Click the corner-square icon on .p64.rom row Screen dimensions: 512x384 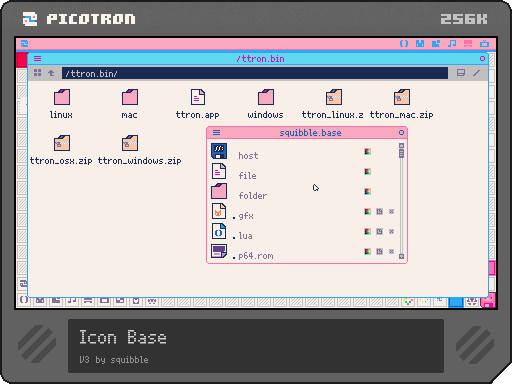(379, 252)
